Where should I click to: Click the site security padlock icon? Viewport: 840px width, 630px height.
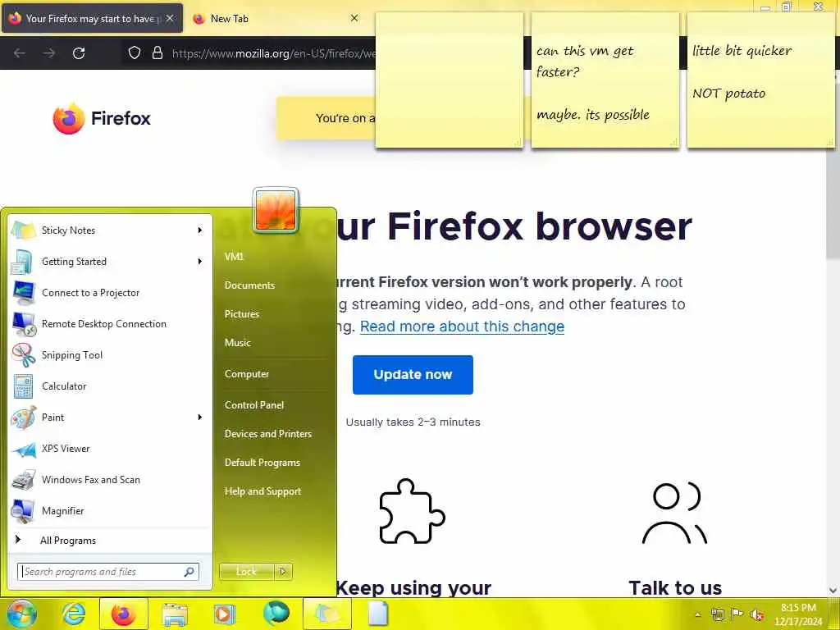point(157,52)
